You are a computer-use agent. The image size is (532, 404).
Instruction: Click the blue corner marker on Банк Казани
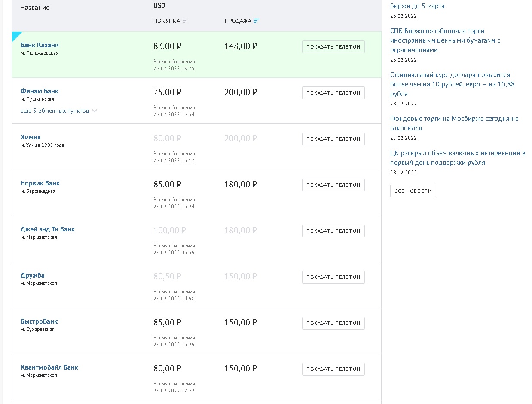[x=15, y=35]
